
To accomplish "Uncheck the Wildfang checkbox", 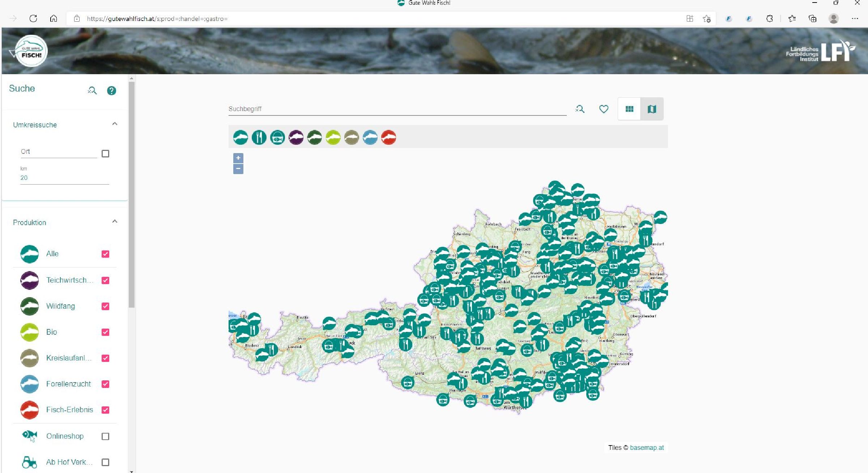I will (105, 306).
